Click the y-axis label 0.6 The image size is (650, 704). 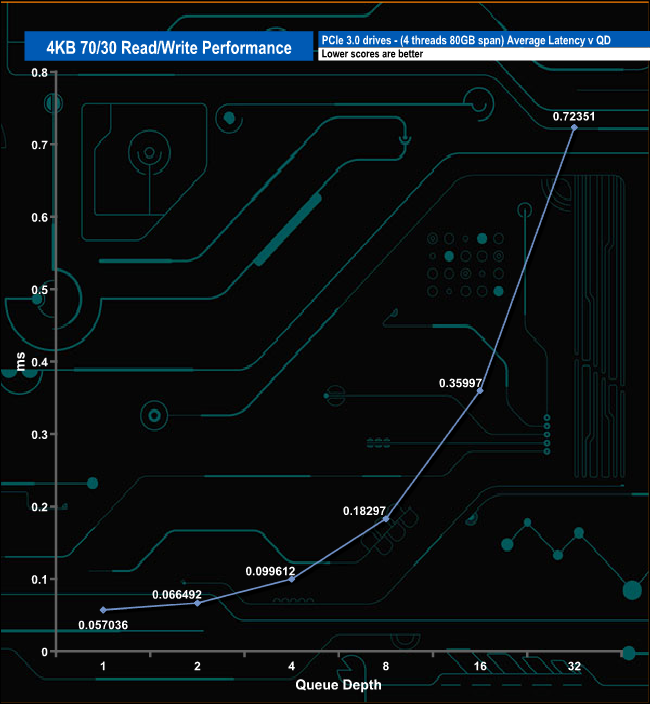point(40,217)
